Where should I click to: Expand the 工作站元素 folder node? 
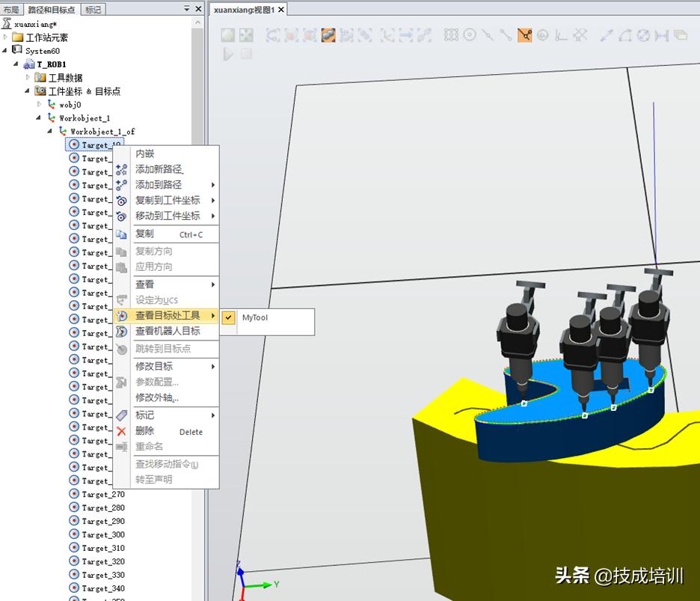[x=7, y=37]
